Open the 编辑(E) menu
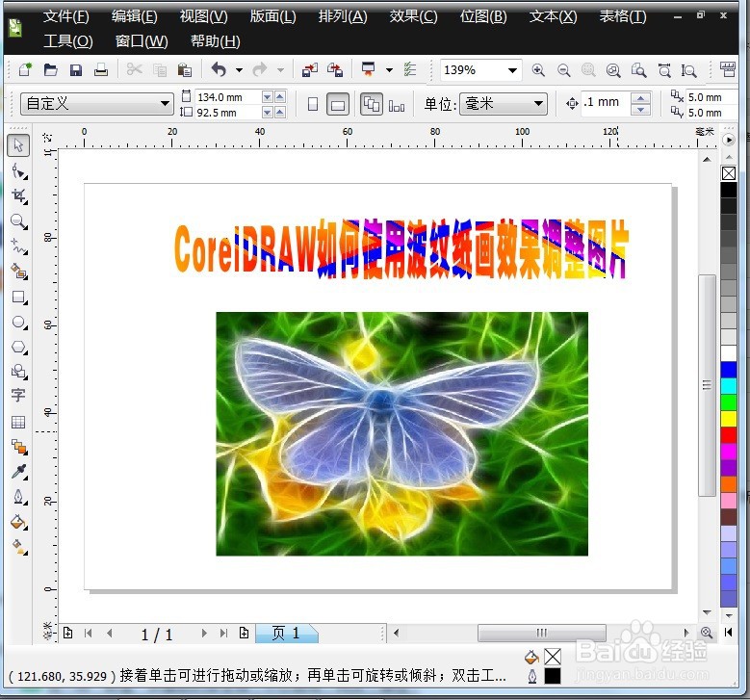This screenshot has height=700, width=750. click(x=135, y=16)
